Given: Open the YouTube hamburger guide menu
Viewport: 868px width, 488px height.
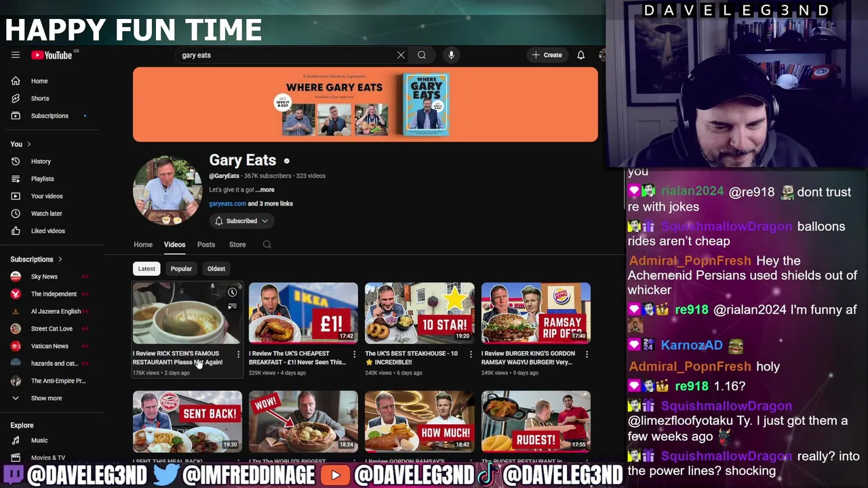Looking at the screenshot, I should (16, 55).
